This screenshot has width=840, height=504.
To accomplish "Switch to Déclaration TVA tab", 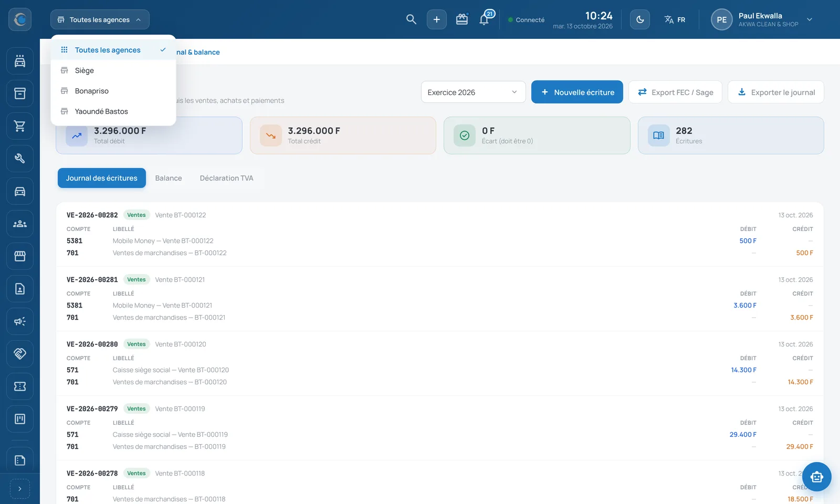I will [x=226, y=178].
